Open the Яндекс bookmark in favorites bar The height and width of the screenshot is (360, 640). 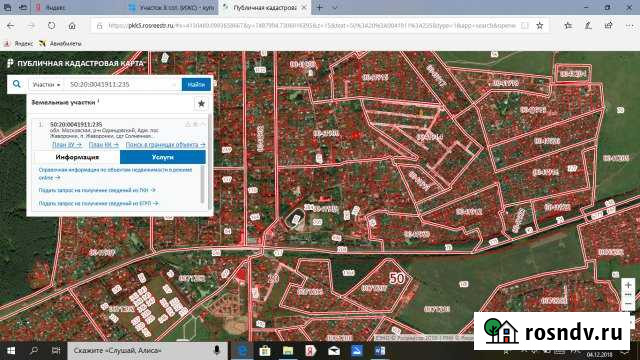(x=18, y=43)
